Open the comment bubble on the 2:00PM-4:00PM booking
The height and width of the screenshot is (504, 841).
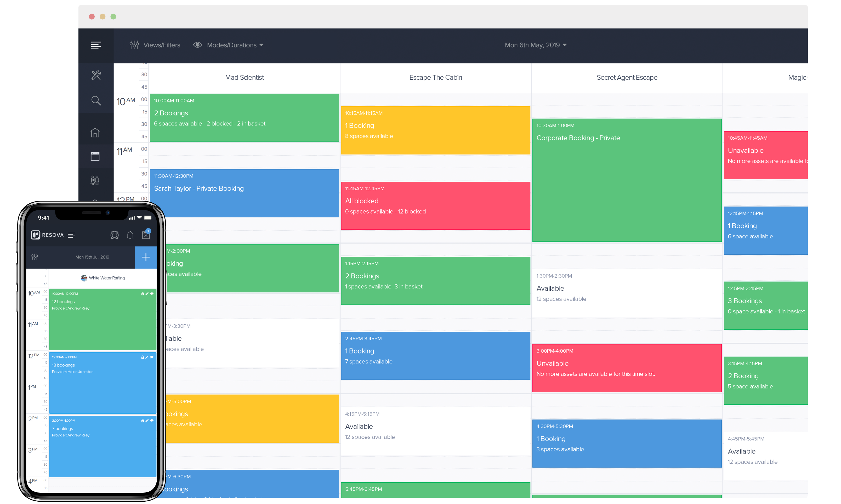(152, 420)
